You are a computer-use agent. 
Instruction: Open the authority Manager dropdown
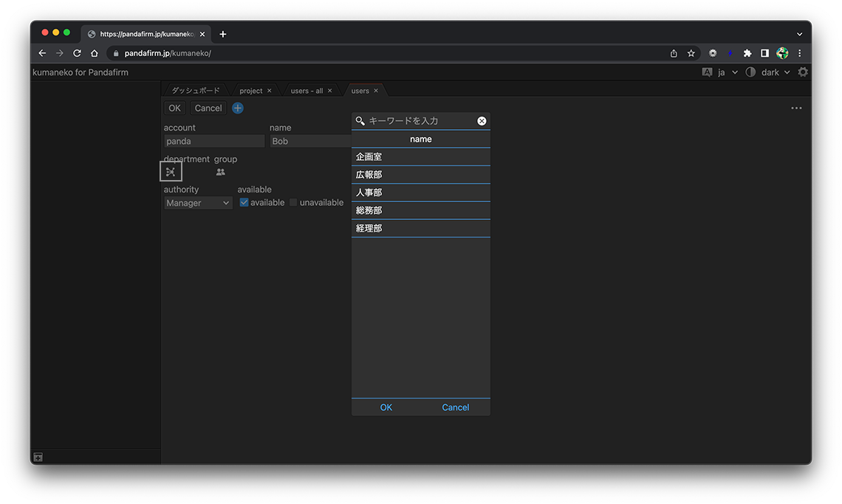tap(198, 203)
